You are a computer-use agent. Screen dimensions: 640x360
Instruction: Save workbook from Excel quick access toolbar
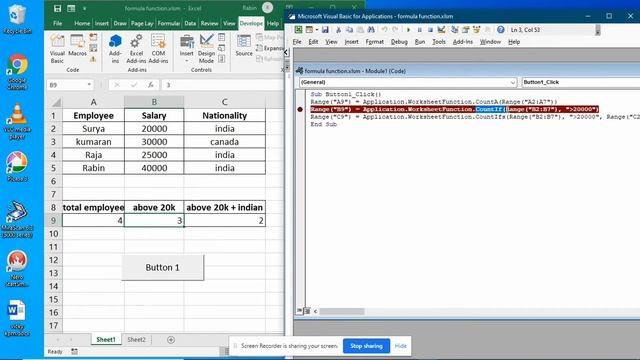[x=58, y=8]
